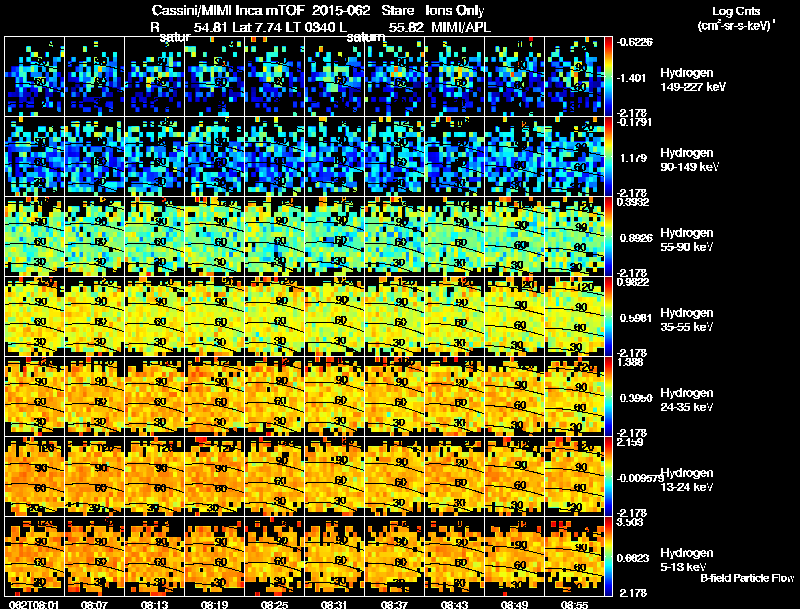Click the Hydrogen 35-55 keV row label
Screen dimensions: 800x609
tap(686, 320)
